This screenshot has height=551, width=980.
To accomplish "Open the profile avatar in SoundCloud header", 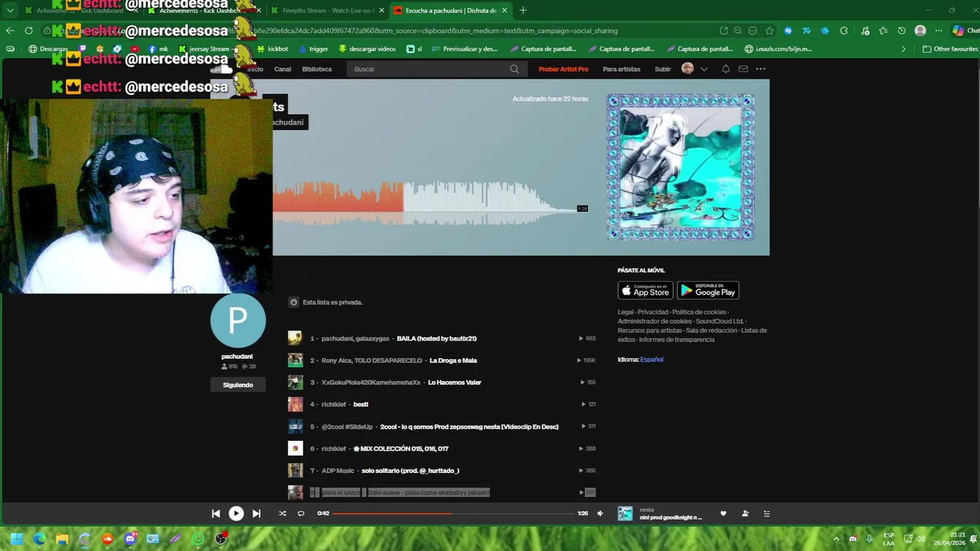I will 688,69.
